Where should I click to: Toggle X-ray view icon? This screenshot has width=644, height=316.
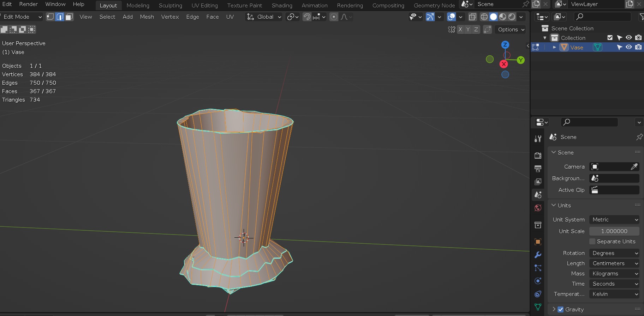click(472, 17)
